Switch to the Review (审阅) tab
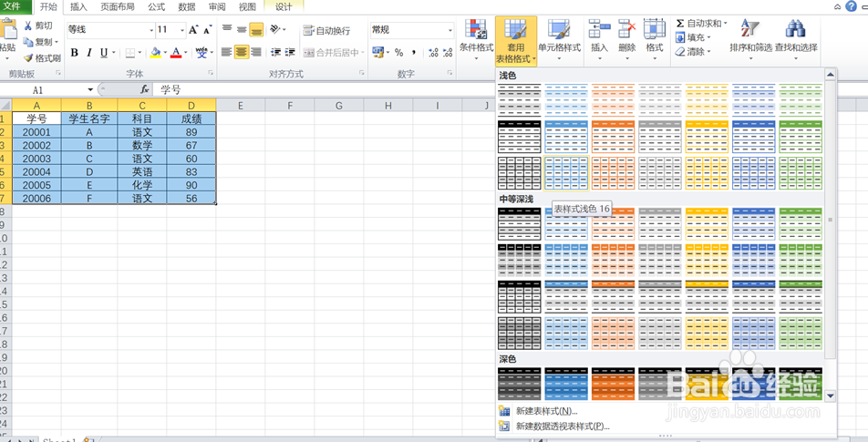This screenshot has width=868, height=442. pyautogui.click(x=216, y=7)
